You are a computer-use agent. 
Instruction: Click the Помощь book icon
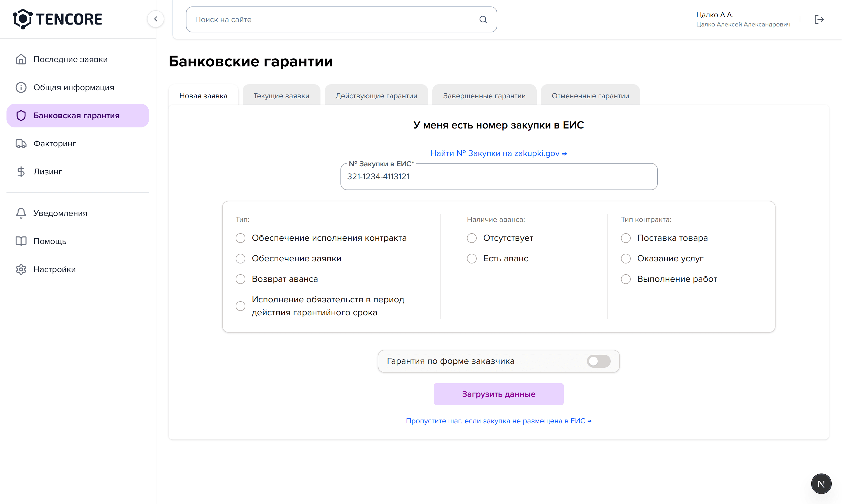21,241
